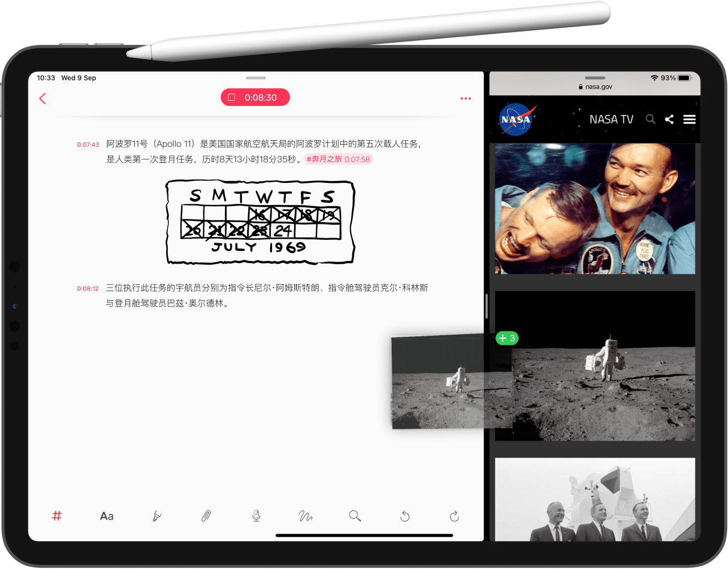
Task: Open the NASA TV menu item
Action: click(611, 119)
